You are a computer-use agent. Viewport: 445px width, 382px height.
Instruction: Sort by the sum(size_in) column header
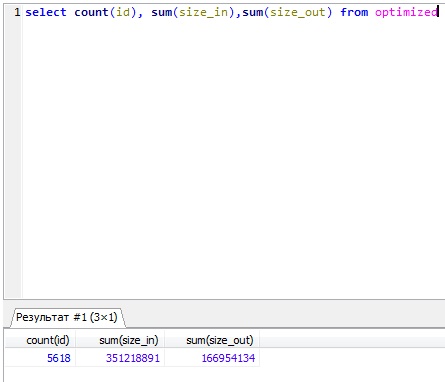click(x=120, y=340)
